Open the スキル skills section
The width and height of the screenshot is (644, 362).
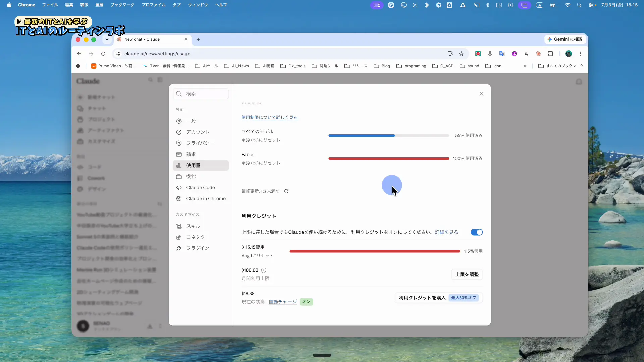pyautogui.click(x=201, y=226)
